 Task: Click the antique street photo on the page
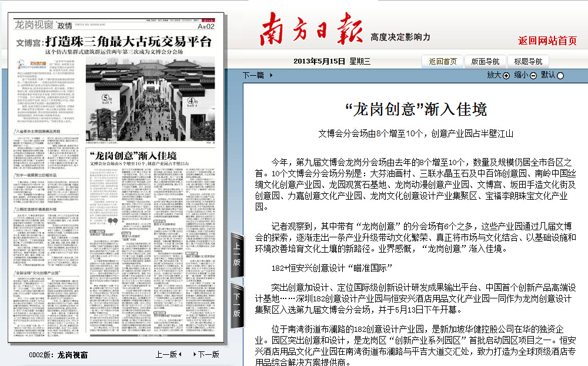(x=150, y=99)
